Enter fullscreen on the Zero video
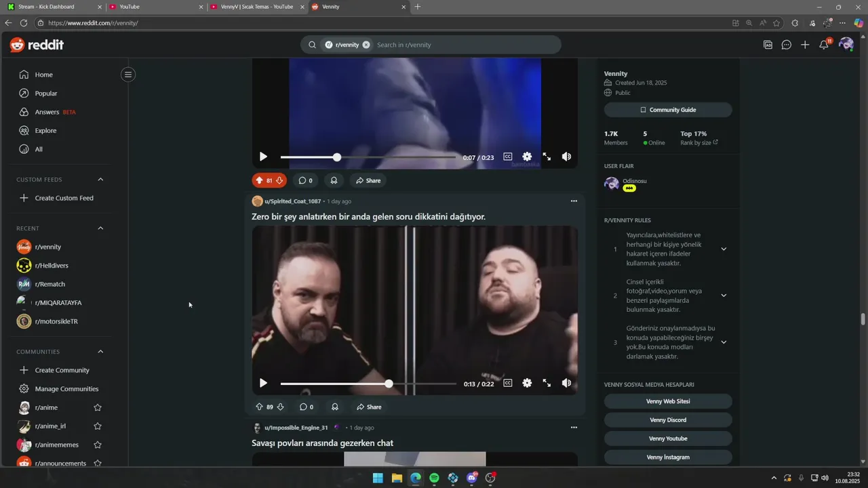868x488 pixels. [547, 383]
